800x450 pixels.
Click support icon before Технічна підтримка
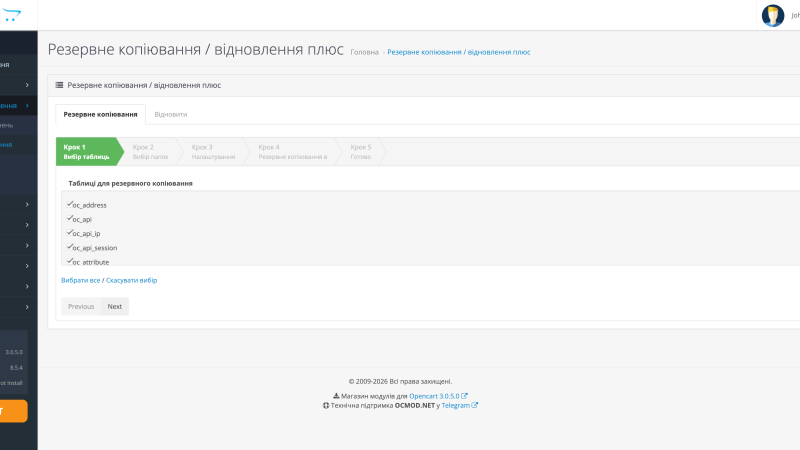(x=326, y=406)
